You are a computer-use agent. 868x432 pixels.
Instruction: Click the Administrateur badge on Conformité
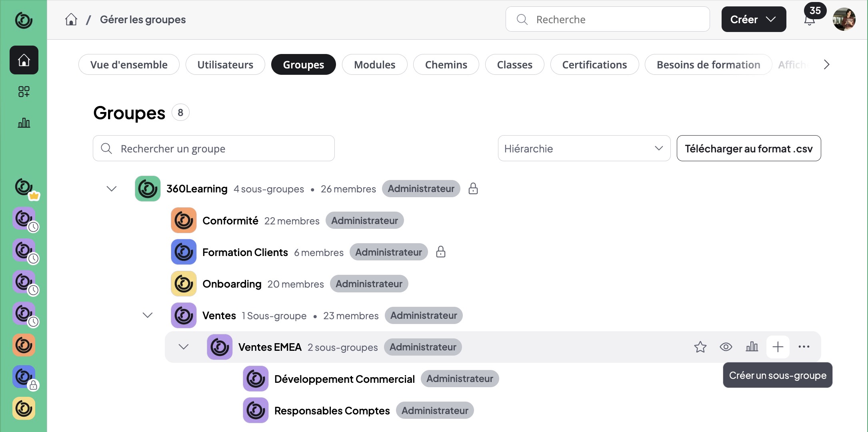pyautogui.click(x=364, y=220)
